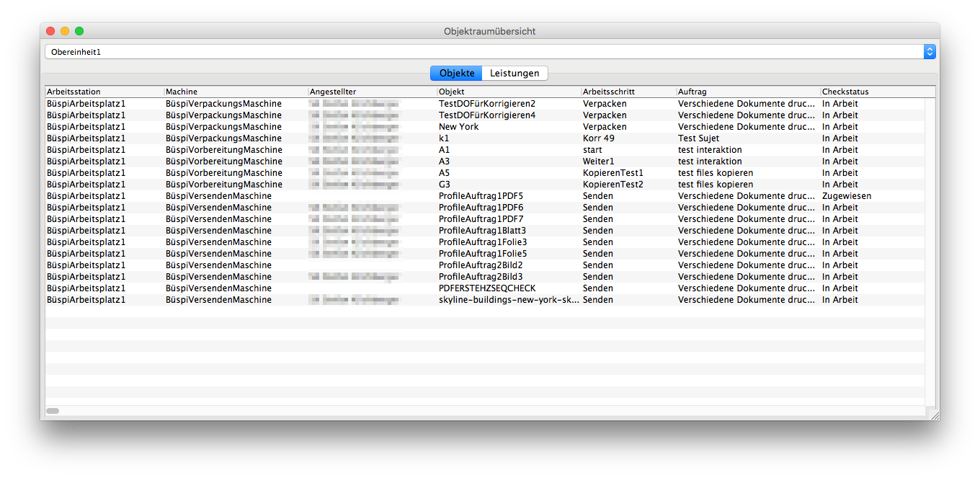Select the TestDOFürKorrigieren2 row
The width and height of the screenshot is (980, 478).
487,104
